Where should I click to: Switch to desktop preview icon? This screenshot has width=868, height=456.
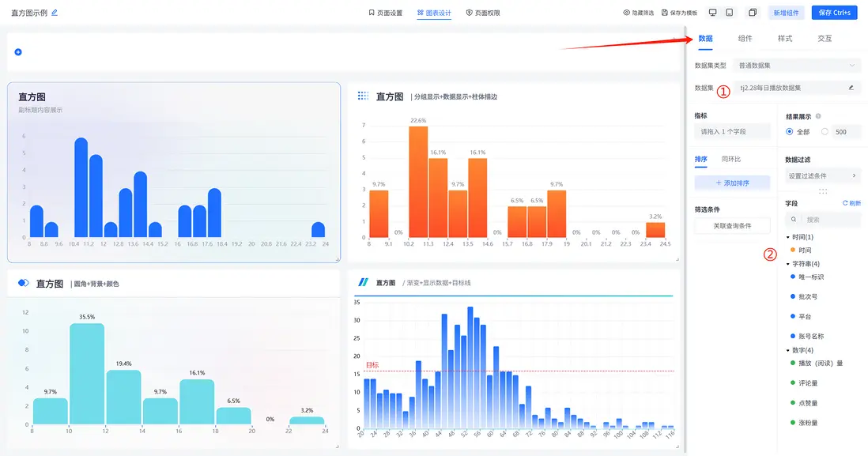[712, 12]
